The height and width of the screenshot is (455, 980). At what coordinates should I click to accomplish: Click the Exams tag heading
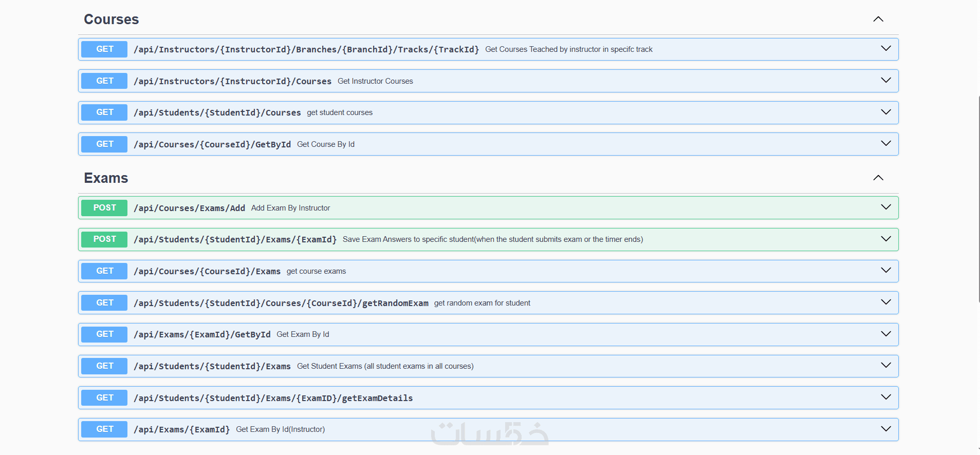(x=106, y=178)
